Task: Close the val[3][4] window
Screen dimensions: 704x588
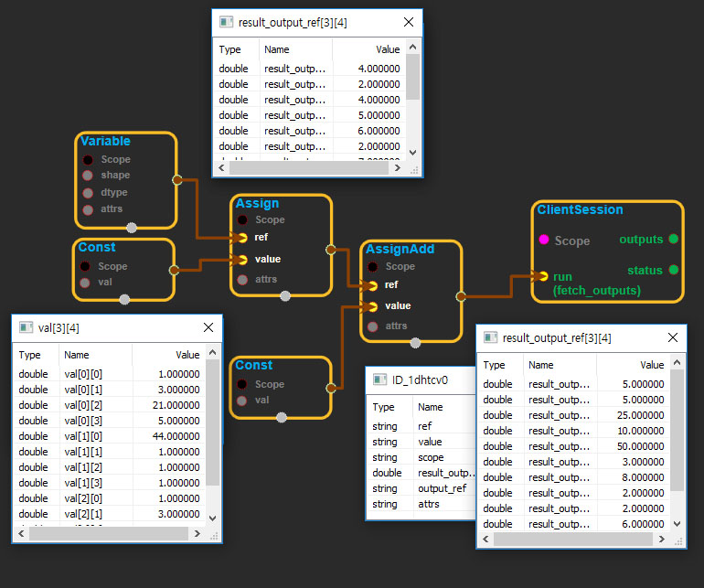Action: (x=208, y=327)
